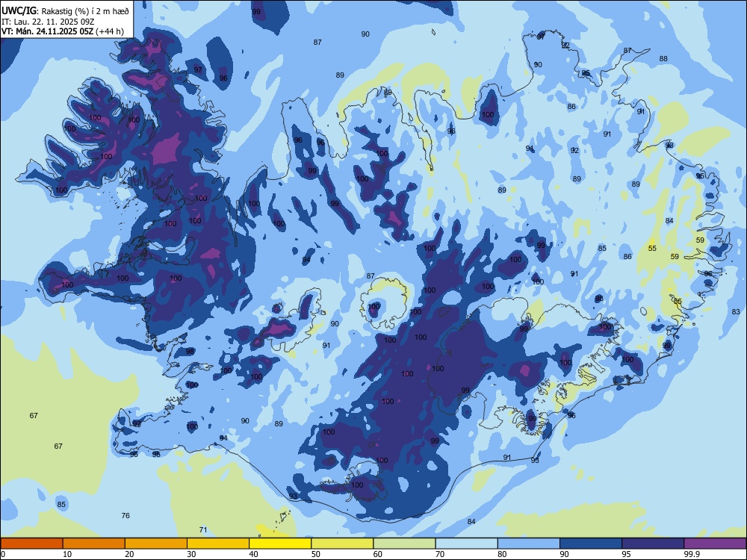The width and height of the screenshot is (747, 560).
Task: Click the medium blue 90–95 legend swatch
Action: [591, 544]
